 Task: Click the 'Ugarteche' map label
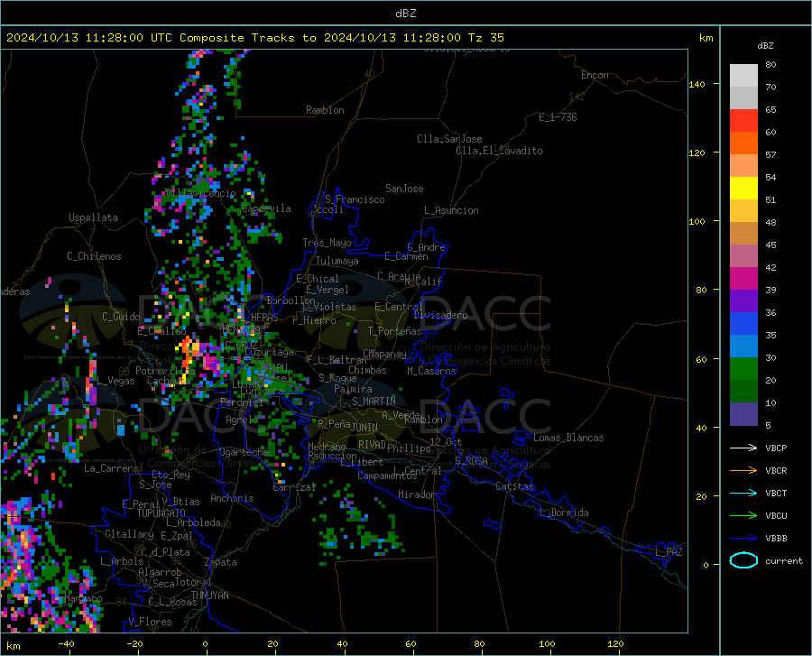244,452
